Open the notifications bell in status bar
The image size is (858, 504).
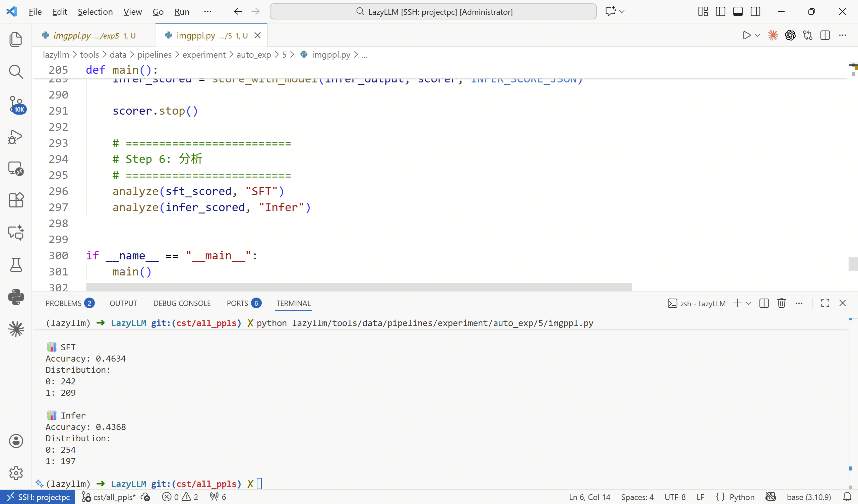[847, 497]
